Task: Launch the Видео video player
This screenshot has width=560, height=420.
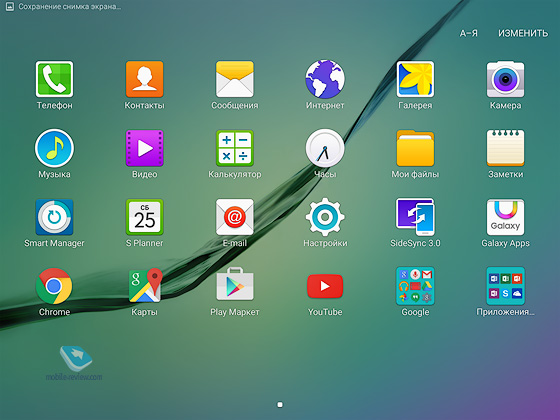Action: tap(144, 148)
